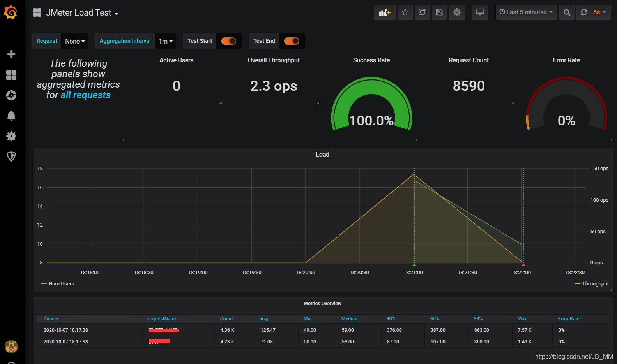The height and width of the screenshot is (364, 617).
Task: Open Overall Throughput panel title menu
Action: coord(274,60)
